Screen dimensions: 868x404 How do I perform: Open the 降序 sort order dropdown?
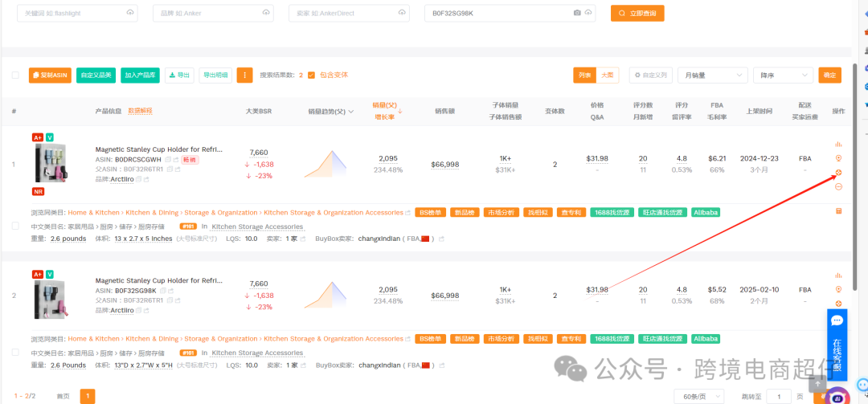(783, 75)
